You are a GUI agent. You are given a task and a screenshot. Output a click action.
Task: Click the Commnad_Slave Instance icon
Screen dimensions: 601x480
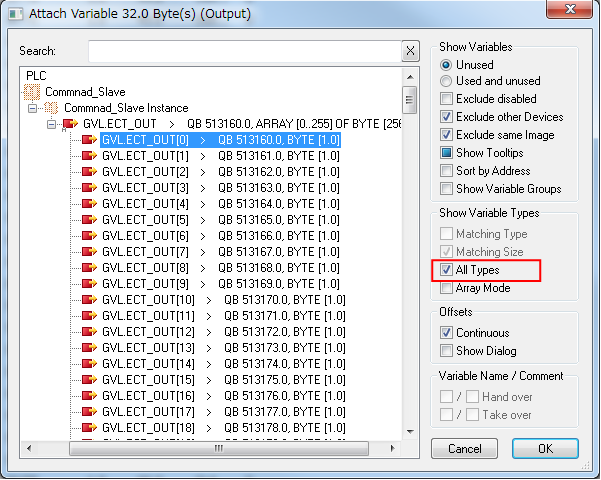coord(51,108)
